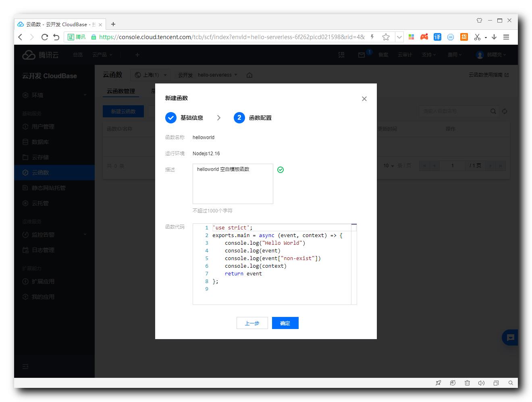Screen dimensions: 532x402
Task: Reload the page with refresh icon
Action: coord(45,37)
